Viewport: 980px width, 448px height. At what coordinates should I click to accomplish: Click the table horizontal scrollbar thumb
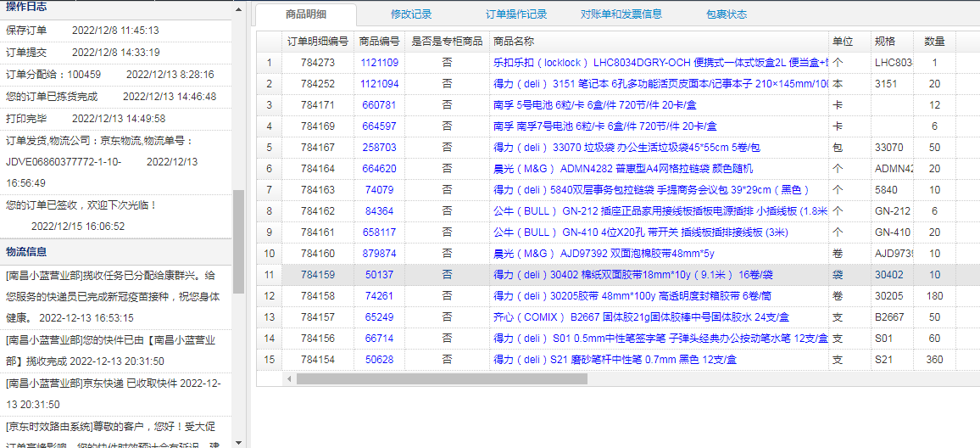tap(442, 378)
